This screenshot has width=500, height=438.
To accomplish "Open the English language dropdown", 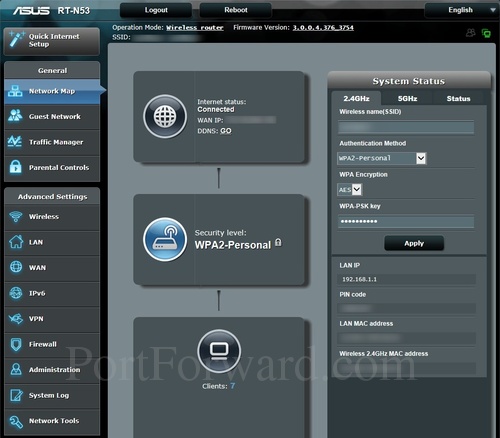I will (x=461, y=10).
